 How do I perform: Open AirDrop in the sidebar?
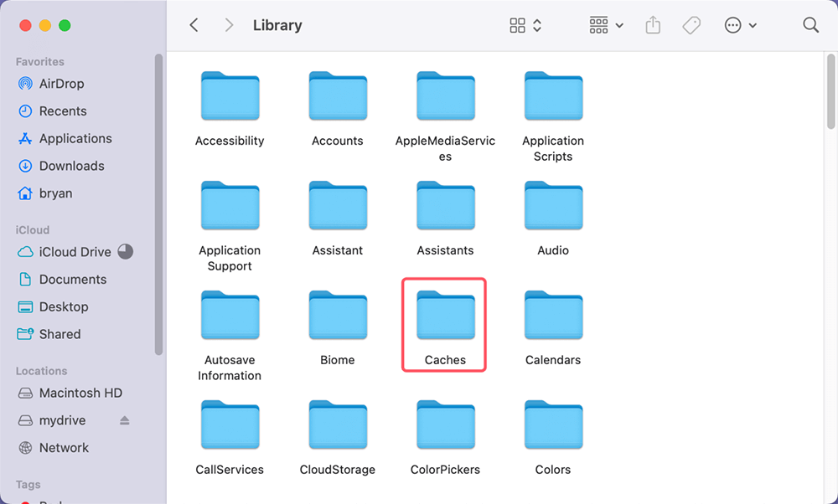click(61, 84)
